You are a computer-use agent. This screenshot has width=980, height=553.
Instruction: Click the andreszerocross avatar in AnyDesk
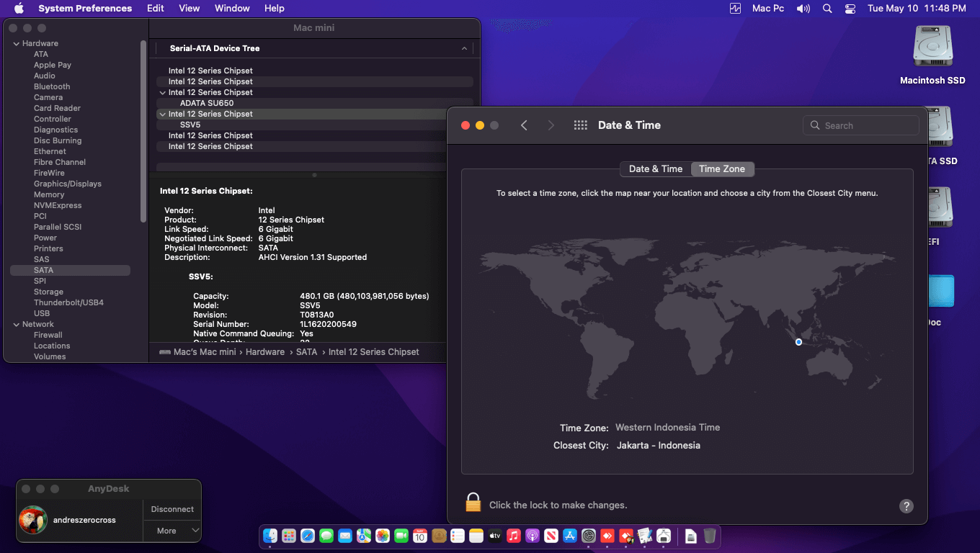32,520
